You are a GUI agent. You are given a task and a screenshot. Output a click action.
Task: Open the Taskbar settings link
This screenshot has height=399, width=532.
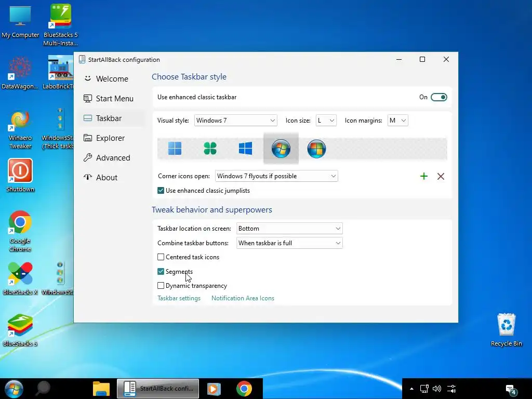pyautogui.click(x=179, y=298)
